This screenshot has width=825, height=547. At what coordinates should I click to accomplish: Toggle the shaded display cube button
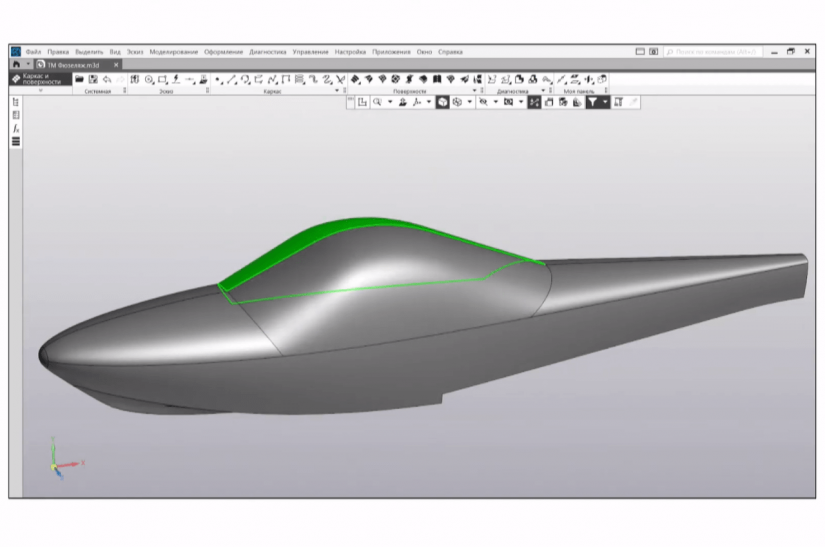click(442, 102)
